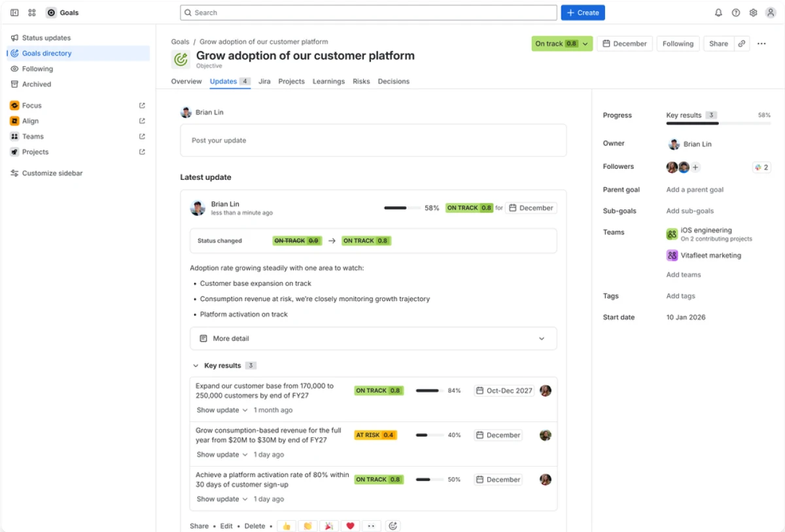Open the notifications bell icon
The height and width of the screenshot is (532, 785).
(x=718, y=12)
